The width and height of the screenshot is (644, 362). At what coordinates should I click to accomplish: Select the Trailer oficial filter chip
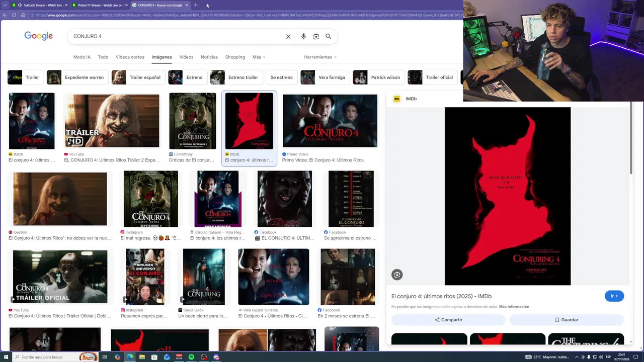pyautogui.click(x=432, y=77)
